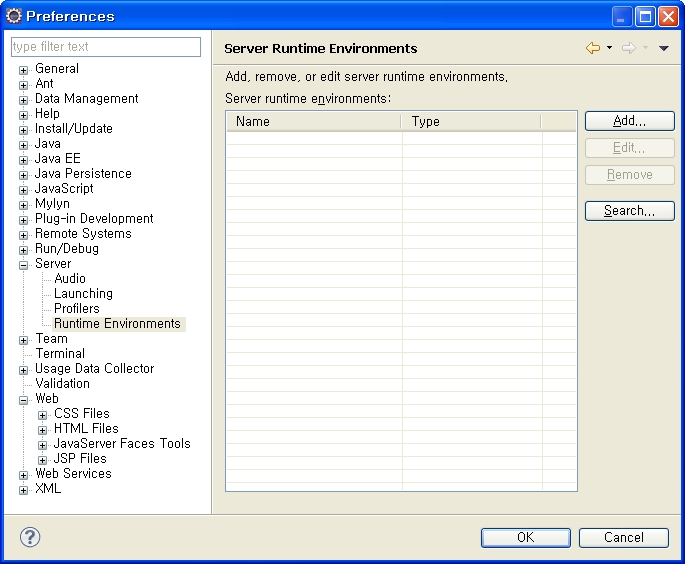Viewport: 685px width, 564px height.
Task: Click the back navigation arrow icon
Action: pos(593,48)
